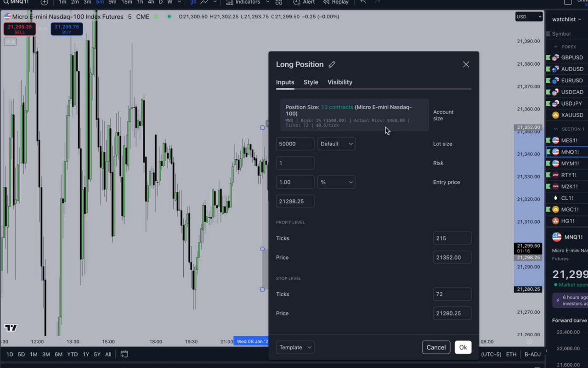Open the MNQ1! symbol search
This screenshot has height=368, width=588.
pos(16,2)
